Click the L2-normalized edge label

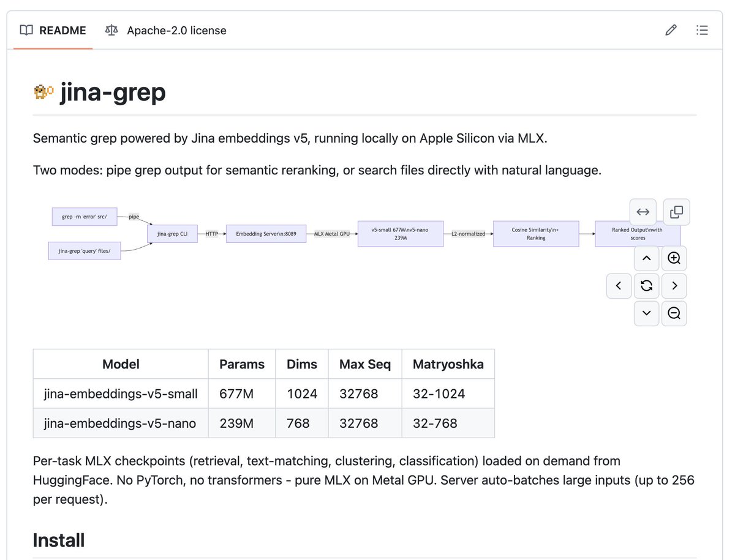point(469,234)
